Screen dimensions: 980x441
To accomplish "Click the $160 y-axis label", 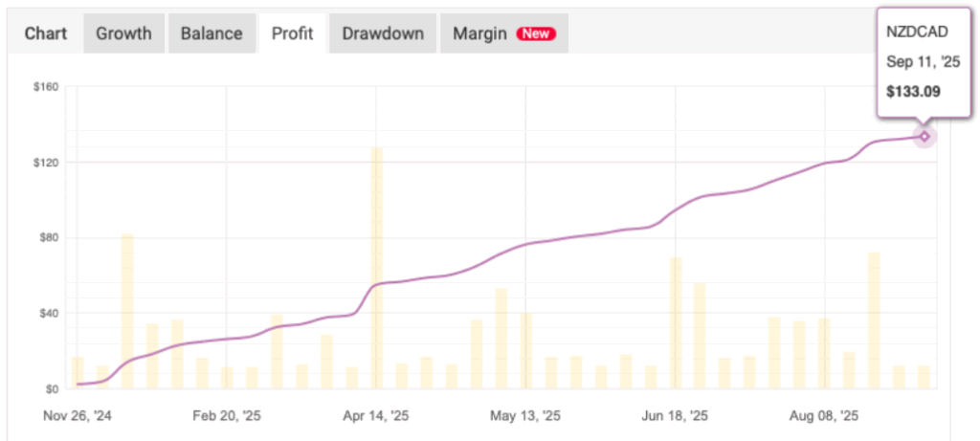I will click(46, 87).
